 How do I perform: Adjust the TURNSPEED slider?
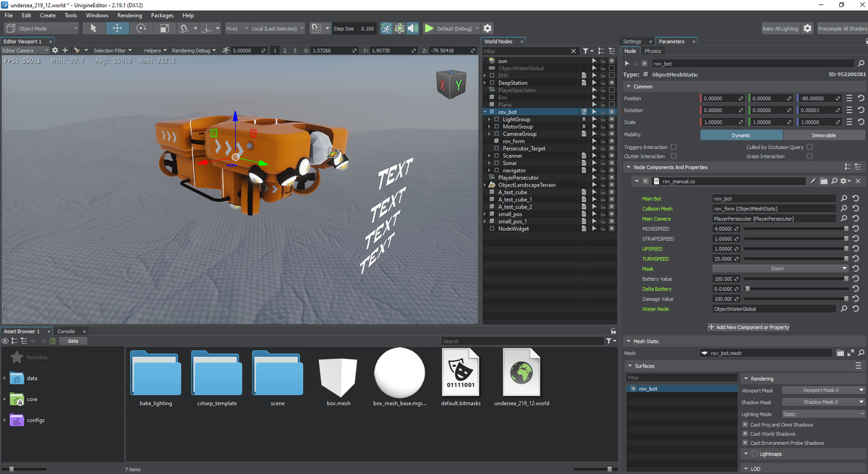[796, 258]
